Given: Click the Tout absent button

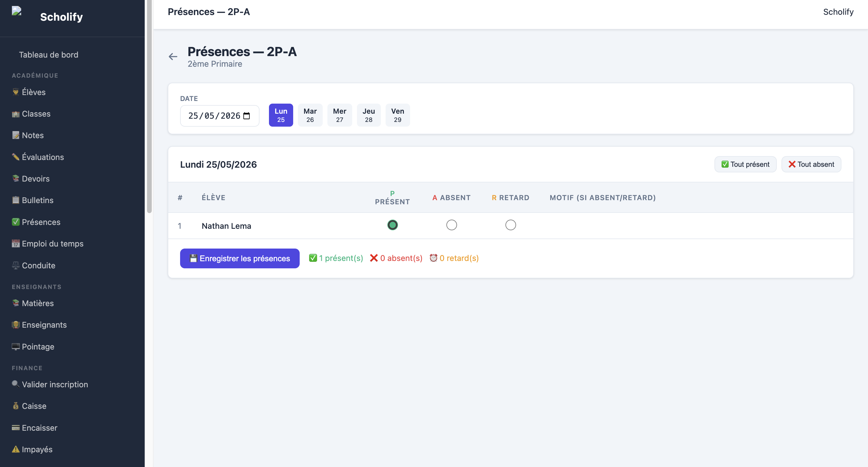Looking at the screenshot, I should [x=811, y=164].
